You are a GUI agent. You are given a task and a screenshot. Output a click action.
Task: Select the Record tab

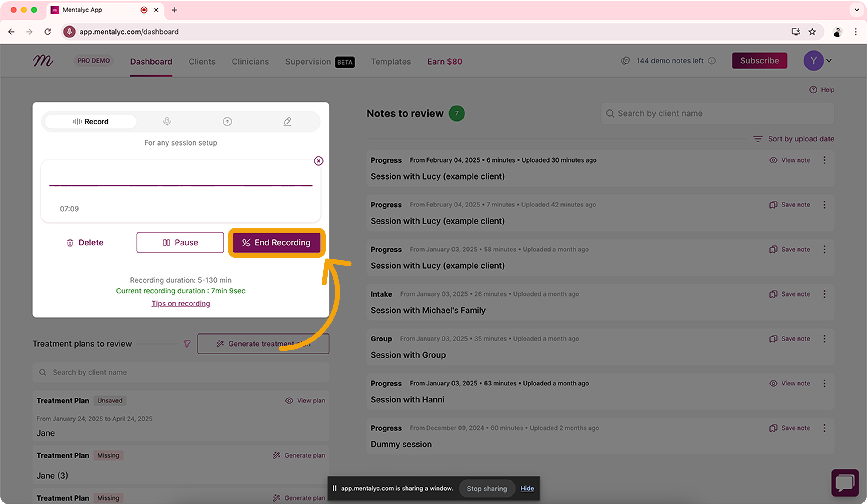(x=91, y=121)
